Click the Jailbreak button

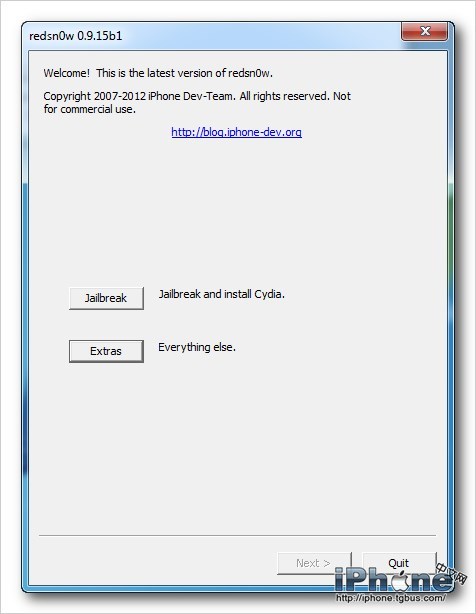coord(106,298)
